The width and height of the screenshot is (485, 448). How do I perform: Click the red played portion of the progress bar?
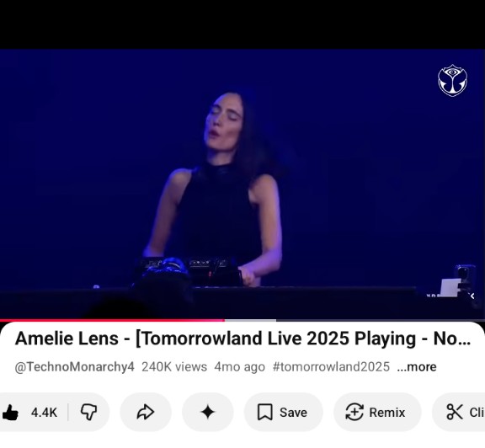tap(112, 320)
